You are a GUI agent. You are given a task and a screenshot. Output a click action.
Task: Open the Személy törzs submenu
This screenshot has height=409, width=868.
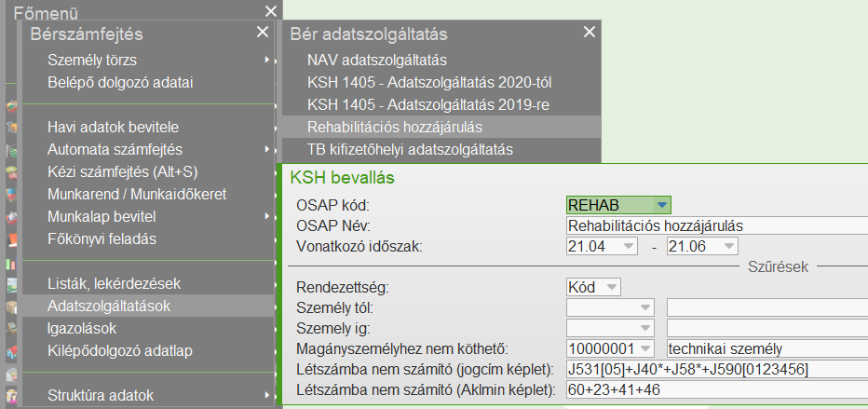[147, 60]
